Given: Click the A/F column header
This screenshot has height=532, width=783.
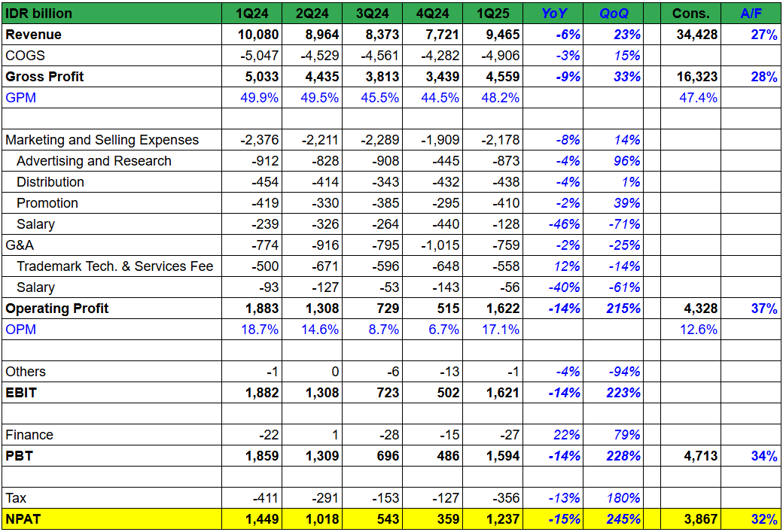Looking at the screenshot, I should pos(751,14).
